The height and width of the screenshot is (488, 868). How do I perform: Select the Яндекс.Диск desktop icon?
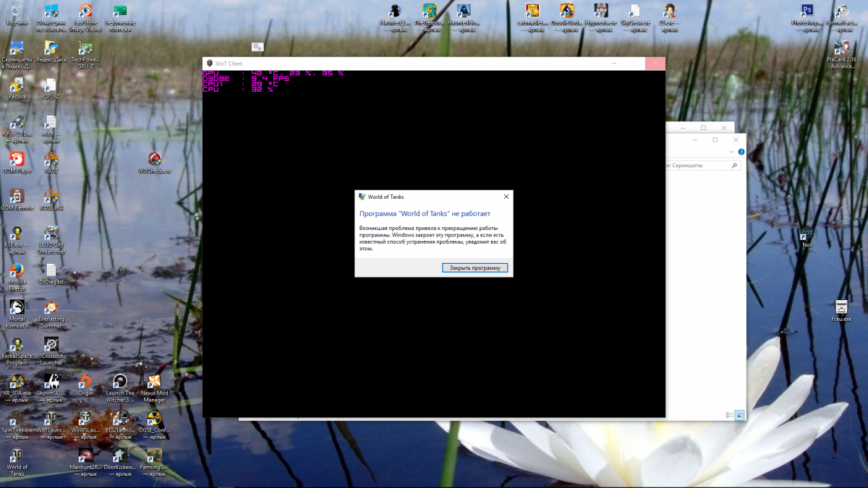coord(51,53)
